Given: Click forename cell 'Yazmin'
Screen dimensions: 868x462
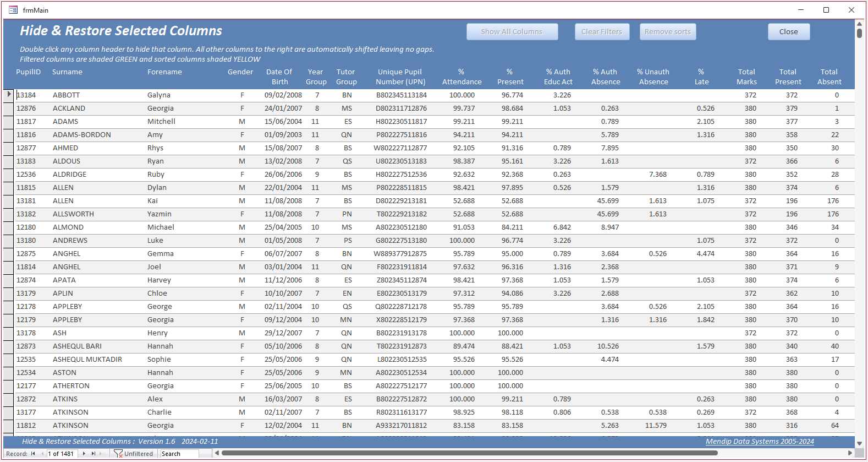Looking at the screenshot, I should (160, 214).
